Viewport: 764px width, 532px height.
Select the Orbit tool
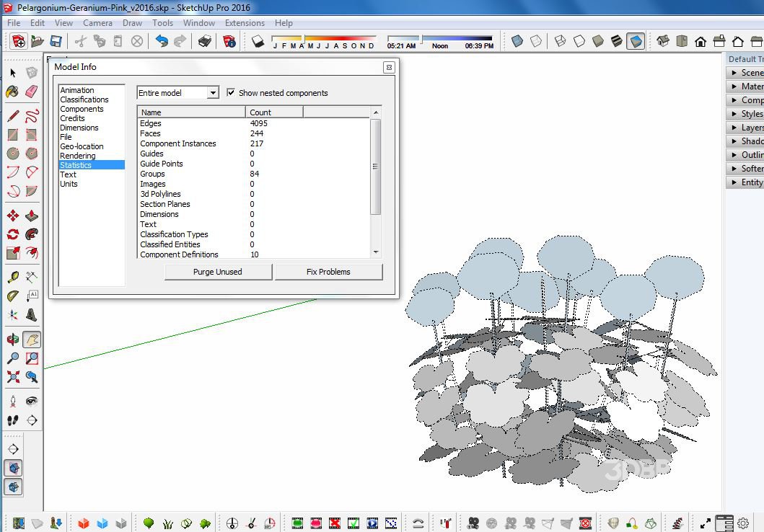(12, 339)
